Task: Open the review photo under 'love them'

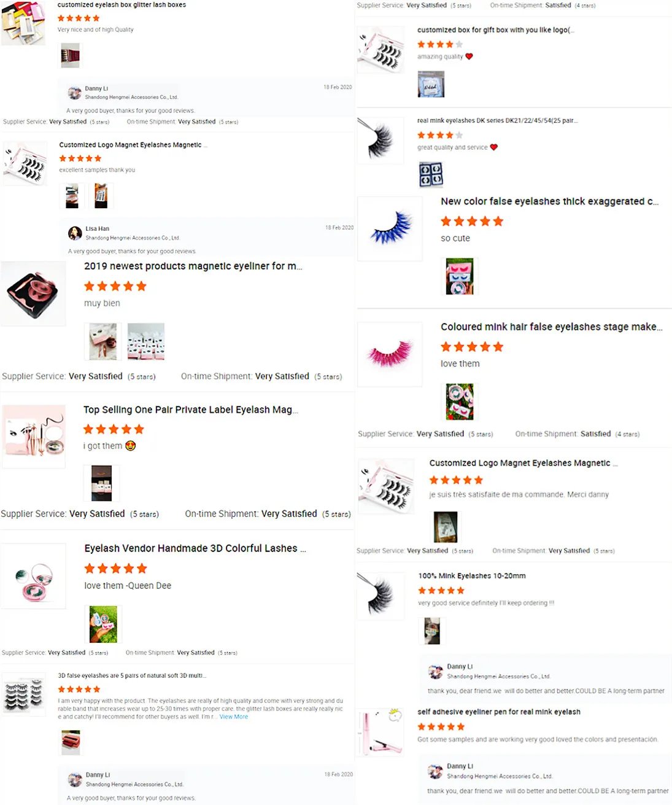Action: point(460,402)
